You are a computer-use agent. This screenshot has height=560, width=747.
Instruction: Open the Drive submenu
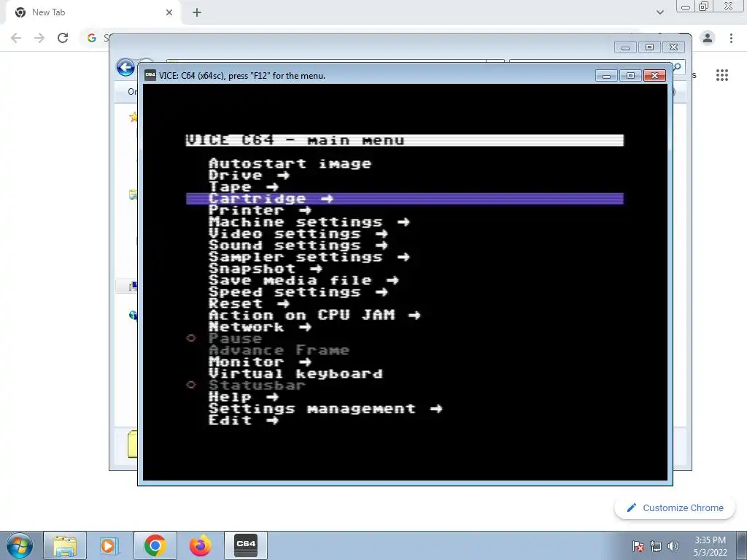tap(249, 175)
